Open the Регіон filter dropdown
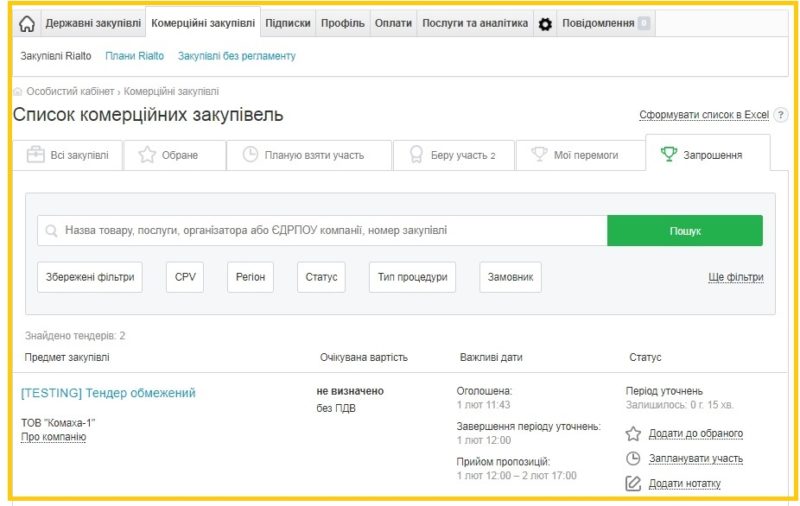 point(250,277)
